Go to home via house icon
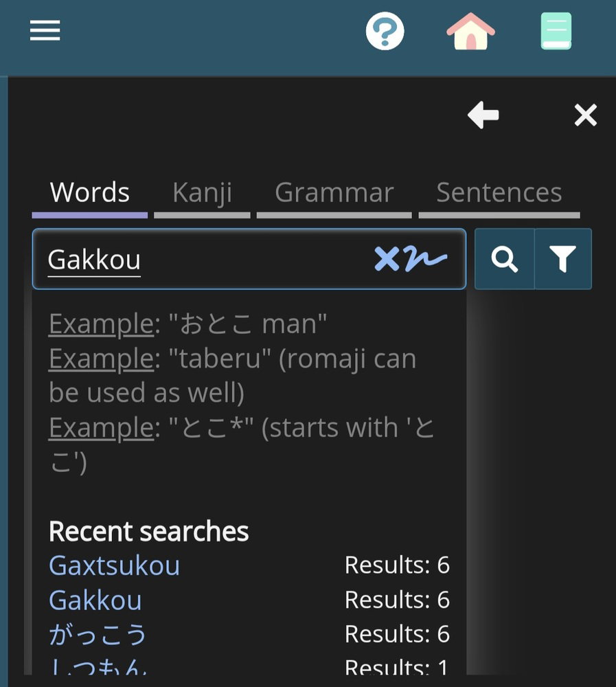This screenshot has width=616, height=687. coord(470,32)
